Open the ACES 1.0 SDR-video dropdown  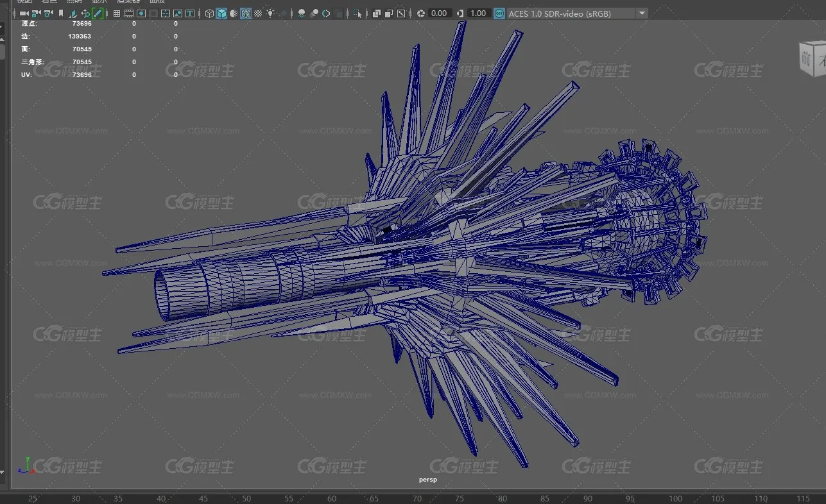tap(578, 13)
